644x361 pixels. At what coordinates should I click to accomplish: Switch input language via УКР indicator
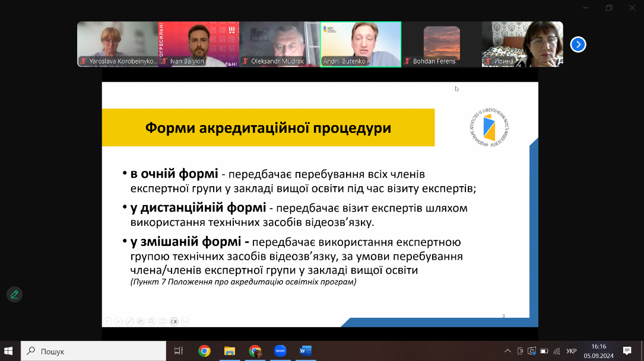pyautogui.click(x=571, y=351)
